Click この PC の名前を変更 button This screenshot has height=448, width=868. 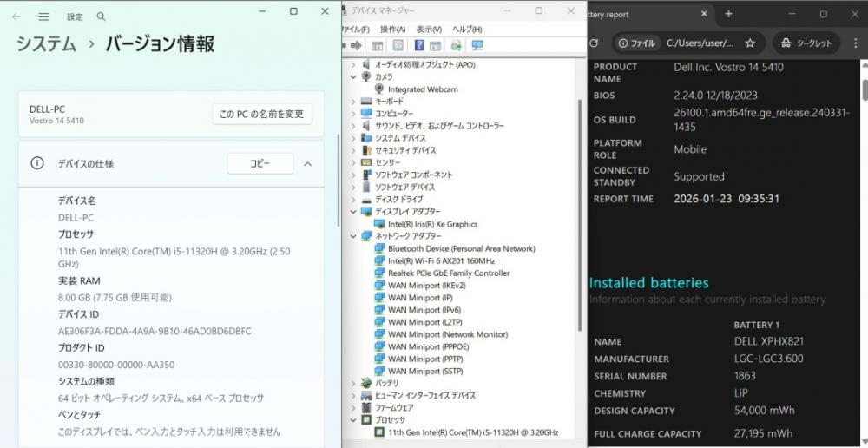click(262, 114)
